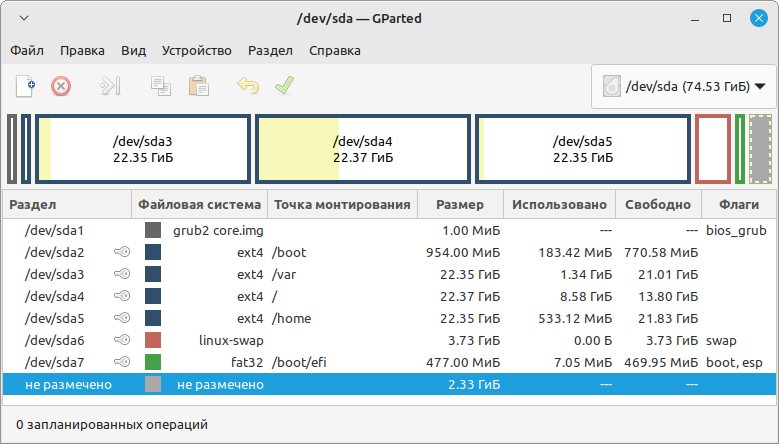
Task: Click the gray grub2 core.img color swatch
Action: (153, 230)
